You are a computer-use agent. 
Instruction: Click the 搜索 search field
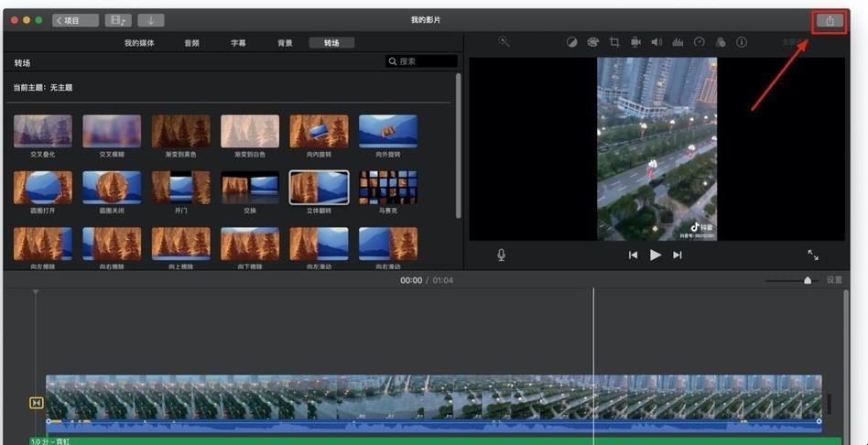coord(421,61)
